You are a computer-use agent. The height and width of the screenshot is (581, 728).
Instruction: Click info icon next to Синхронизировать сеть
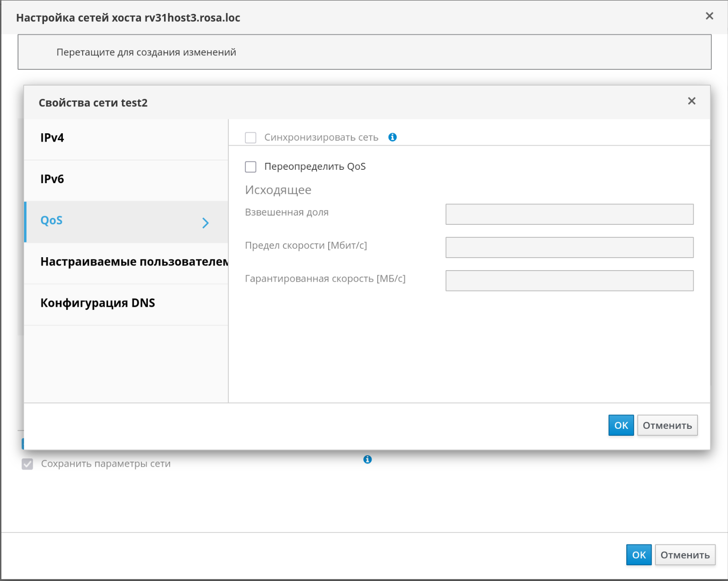392,137
